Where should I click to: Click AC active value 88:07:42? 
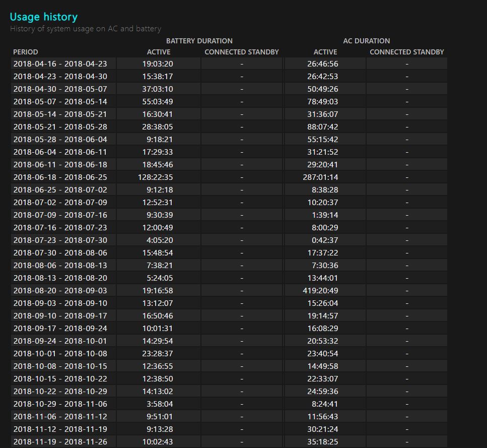(x=323, y=127)
